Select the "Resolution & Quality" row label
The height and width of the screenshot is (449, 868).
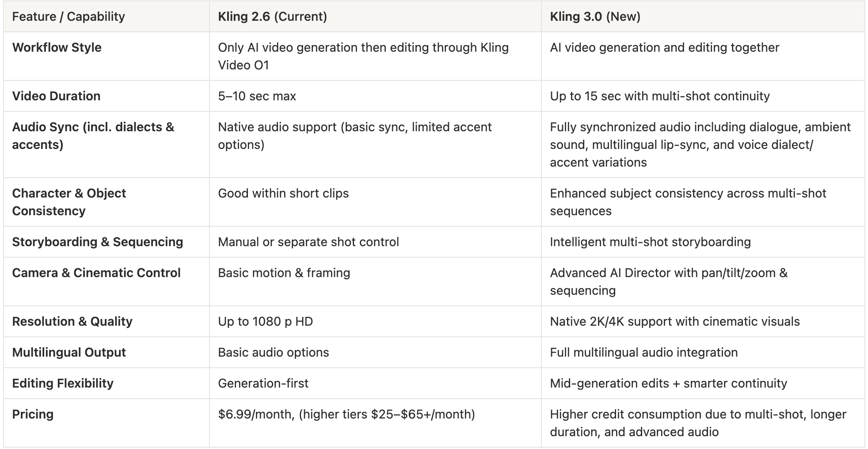[x=72, y=322]
